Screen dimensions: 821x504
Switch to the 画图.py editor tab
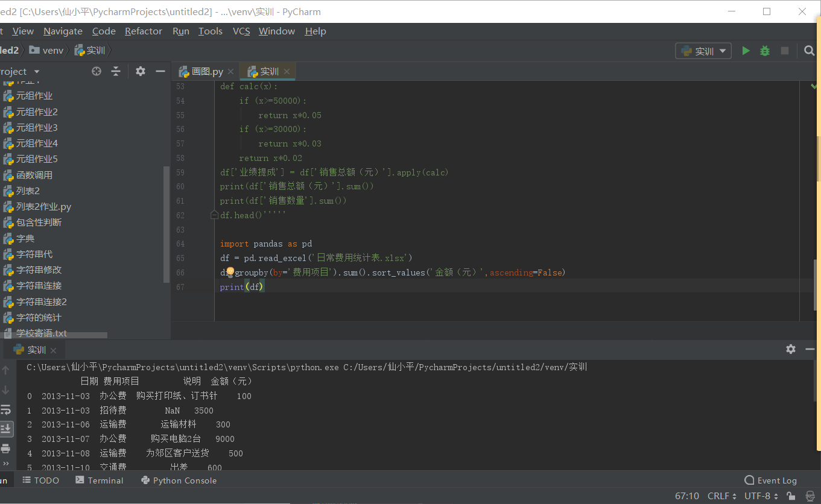[x=206, y=72]
